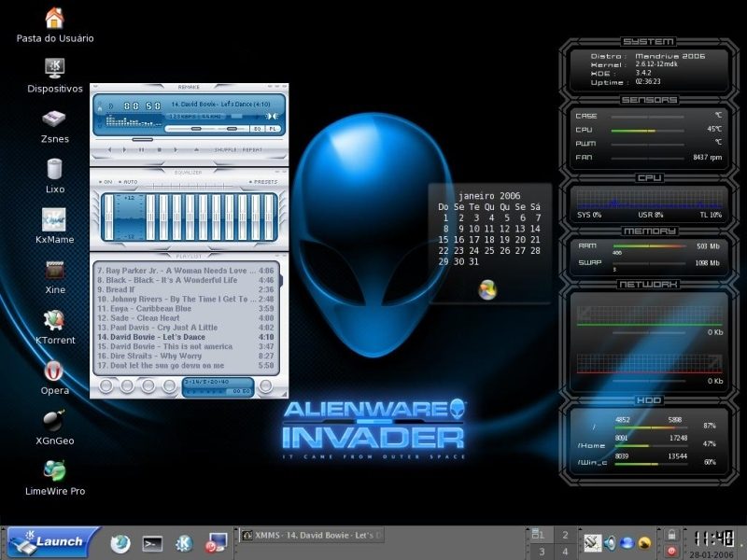Click the XMMS eject open-file button
This screenshot has height=560, width=747.
pos(196,150)
